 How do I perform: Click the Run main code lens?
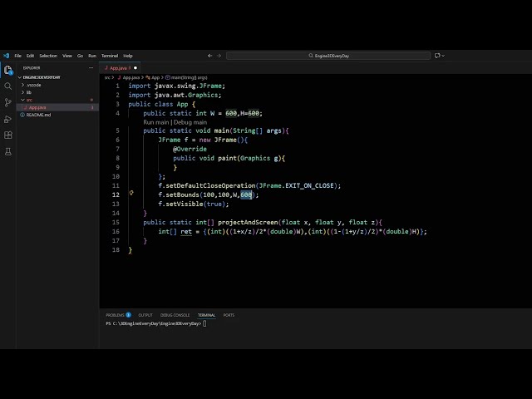pos(156,122)
